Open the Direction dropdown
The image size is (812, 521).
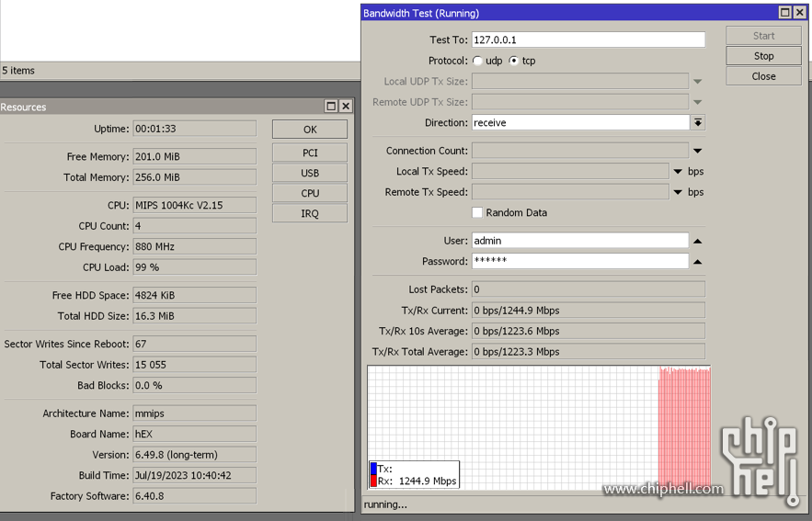click(x=698, y=122)
